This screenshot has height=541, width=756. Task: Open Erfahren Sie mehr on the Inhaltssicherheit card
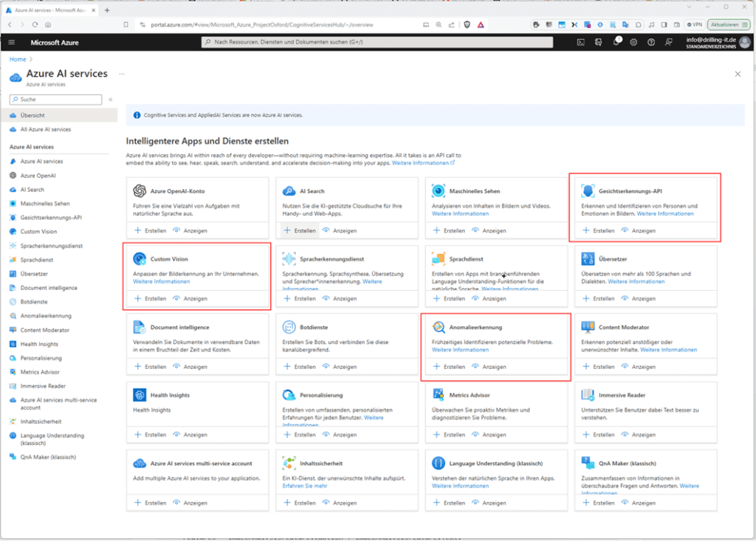305,486
